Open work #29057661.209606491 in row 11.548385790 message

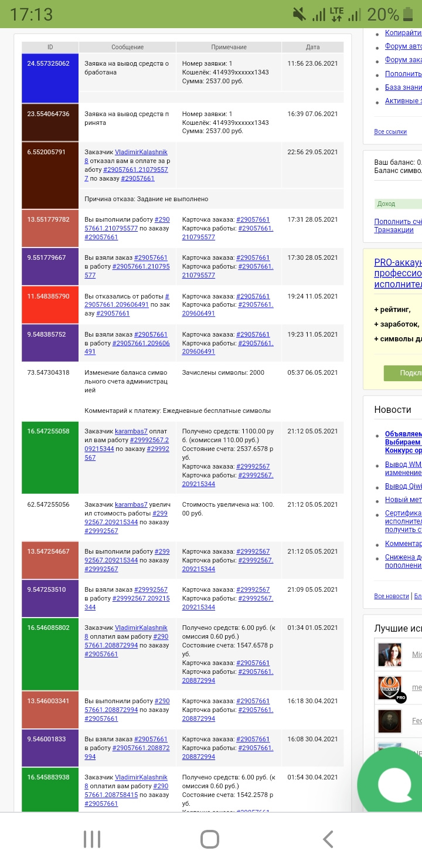(127, 301)
